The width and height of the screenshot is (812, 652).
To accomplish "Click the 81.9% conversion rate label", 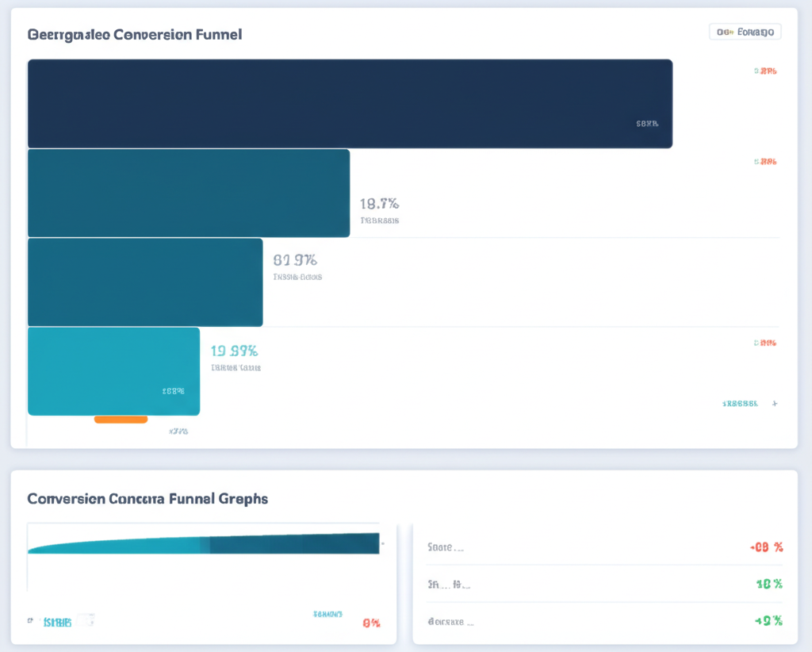I will point(294,259).
